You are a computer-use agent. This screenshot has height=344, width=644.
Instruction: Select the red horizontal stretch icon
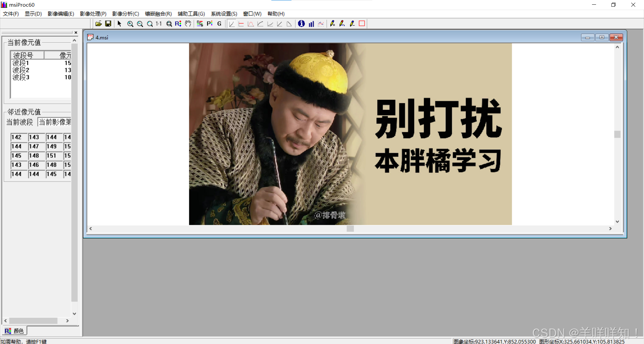[241, 24]
